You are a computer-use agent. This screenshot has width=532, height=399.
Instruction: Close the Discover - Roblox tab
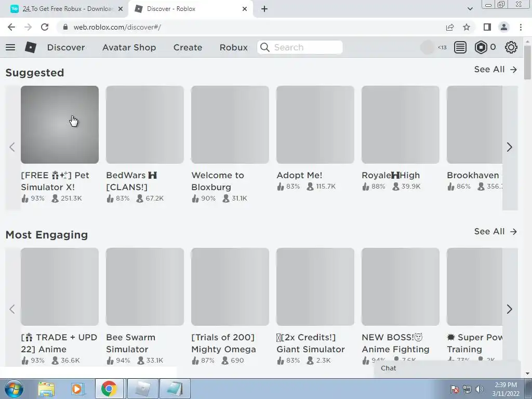[x=245, y=9]
